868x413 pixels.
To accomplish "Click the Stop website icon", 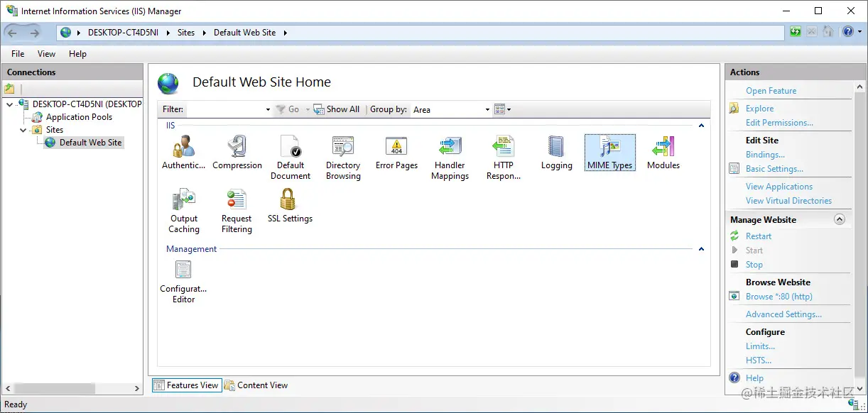I will click(734, 264).
